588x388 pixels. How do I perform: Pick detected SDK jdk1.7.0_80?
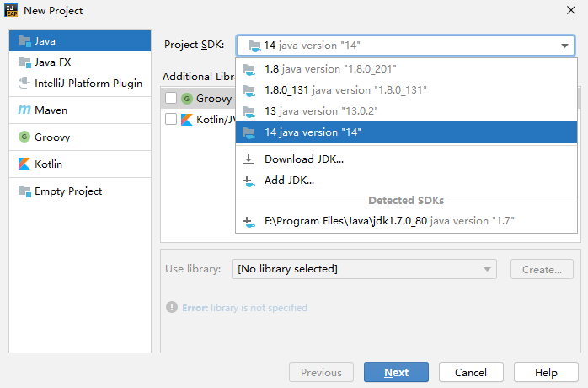click(x=389, y=221)
